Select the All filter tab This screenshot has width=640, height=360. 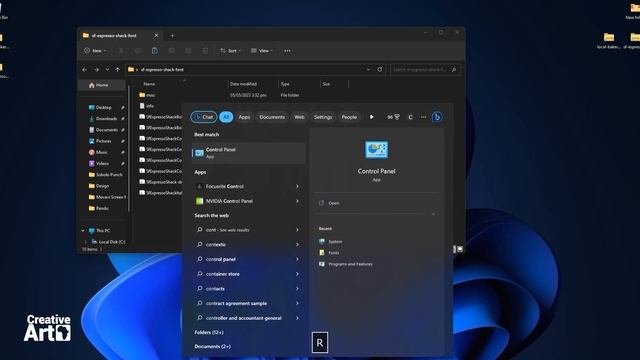tap(226, 117)
